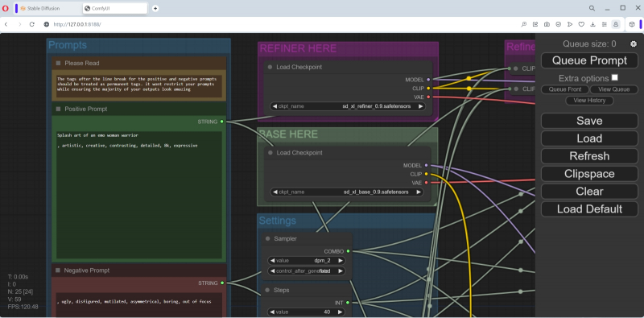This screenshot has height=318, width=644.
Task: Select the ComfyUI browser tab
Action: (x=115, y=8)
